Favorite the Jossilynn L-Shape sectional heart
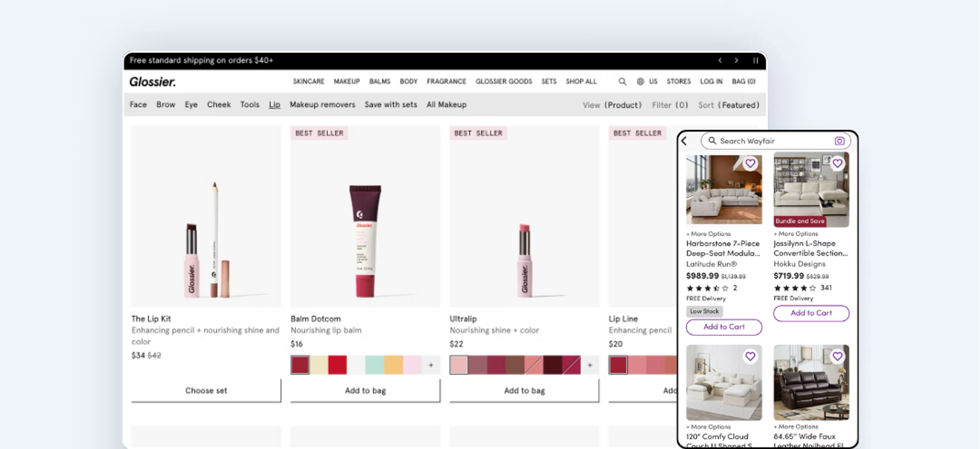 click(837, 164)
